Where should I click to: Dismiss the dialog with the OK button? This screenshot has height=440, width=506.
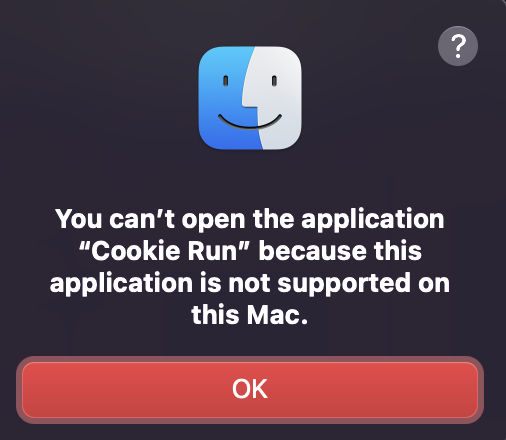(250, 390)
